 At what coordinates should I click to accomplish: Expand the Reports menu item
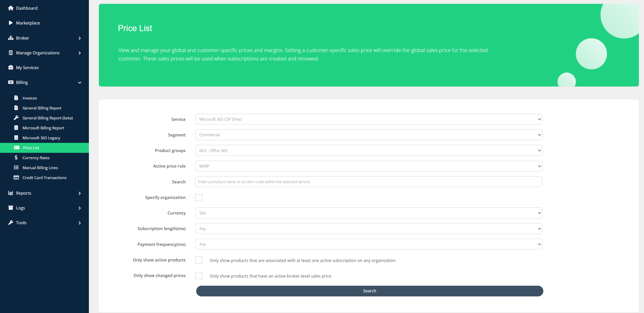click(x=24, y=193)
